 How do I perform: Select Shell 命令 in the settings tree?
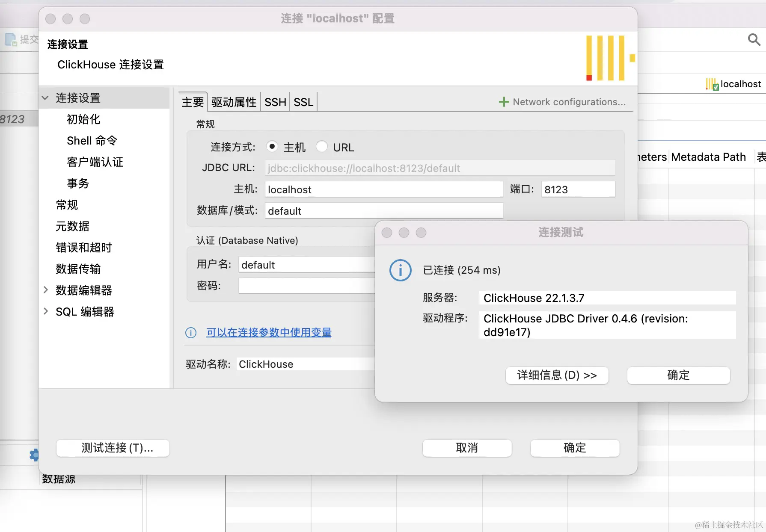[92, 141]
